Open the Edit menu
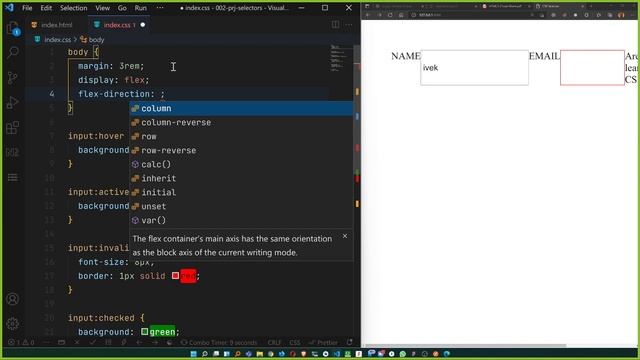Viewport: 640px width, 360px height. [x=46, y=8]
